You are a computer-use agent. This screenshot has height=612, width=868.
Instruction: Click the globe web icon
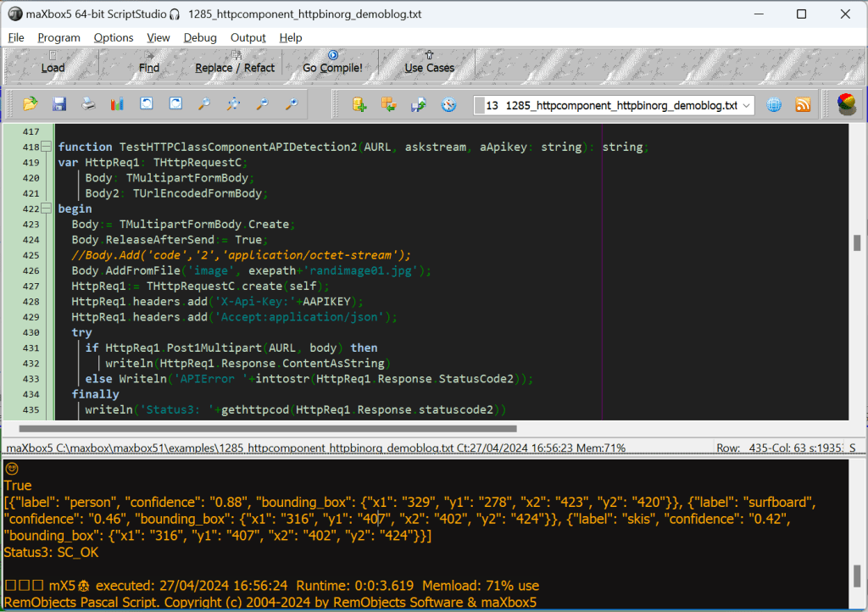(774, 104)
